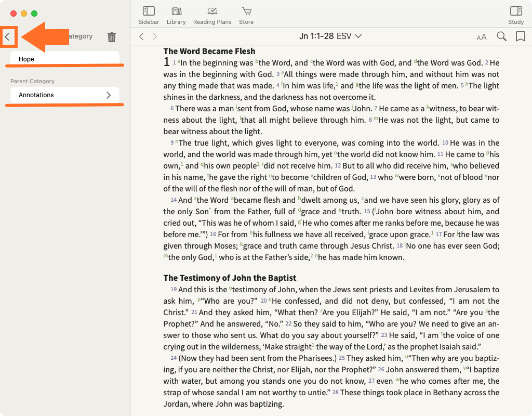Click verse number 19 in the text

(174, 290)
